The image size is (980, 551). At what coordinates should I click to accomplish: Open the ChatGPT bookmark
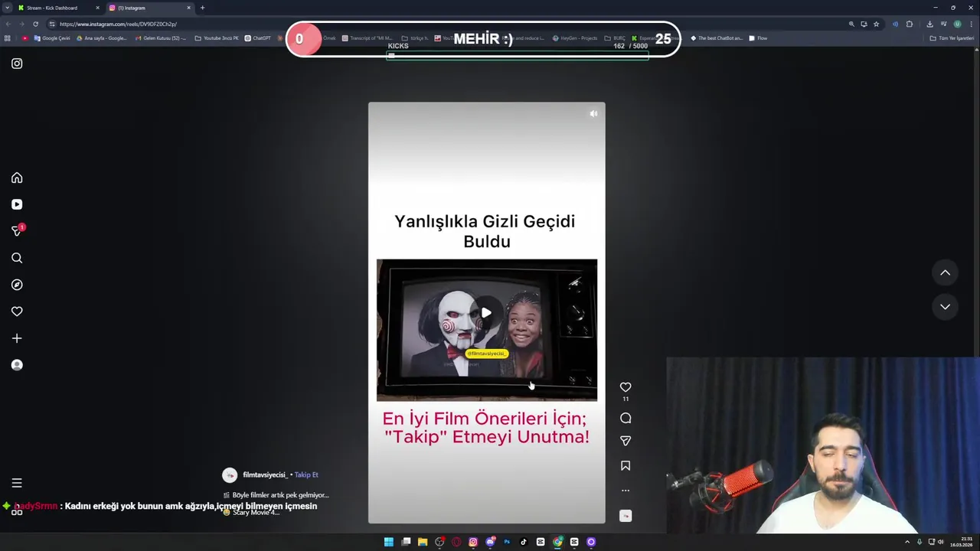tap(257, 38)
